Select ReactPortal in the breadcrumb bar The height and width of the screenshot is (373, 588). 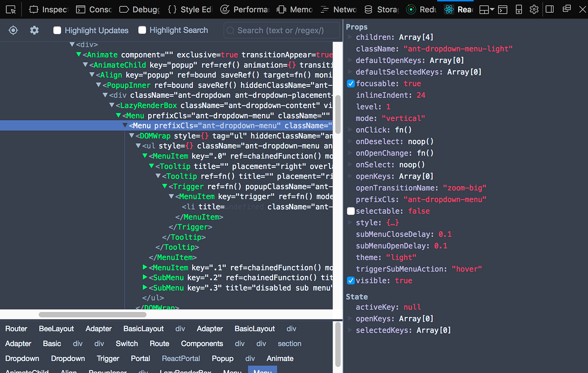click(181, 358)
